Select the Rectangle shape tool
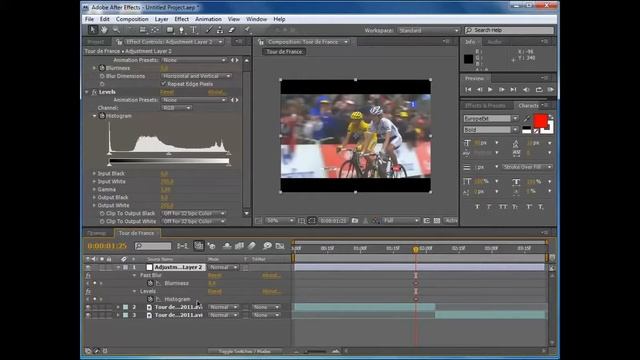Screen dimensions: 640x360 pyautogui.click(x=170, y=30)
